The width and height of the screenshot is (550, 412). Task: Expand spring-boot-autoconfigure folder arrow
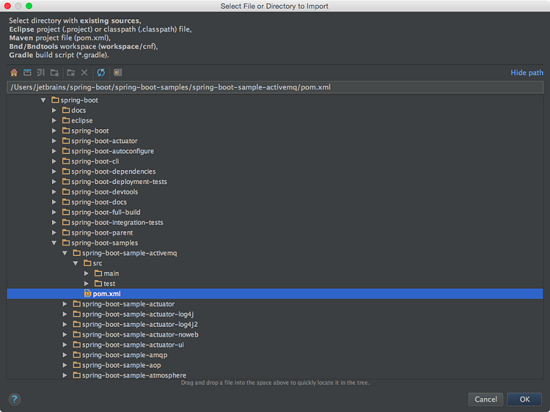(54, 151)
